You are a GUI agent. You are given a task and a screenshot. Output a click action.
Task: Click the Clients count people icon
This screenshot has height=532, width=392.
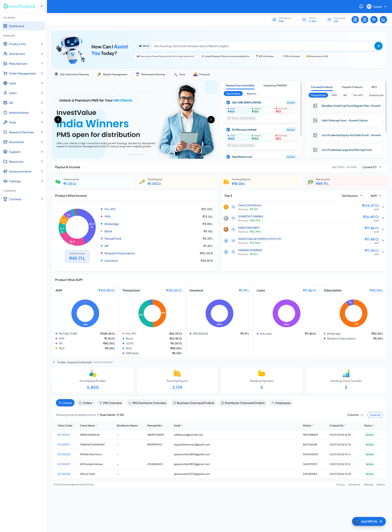click(x=304, y=20)
